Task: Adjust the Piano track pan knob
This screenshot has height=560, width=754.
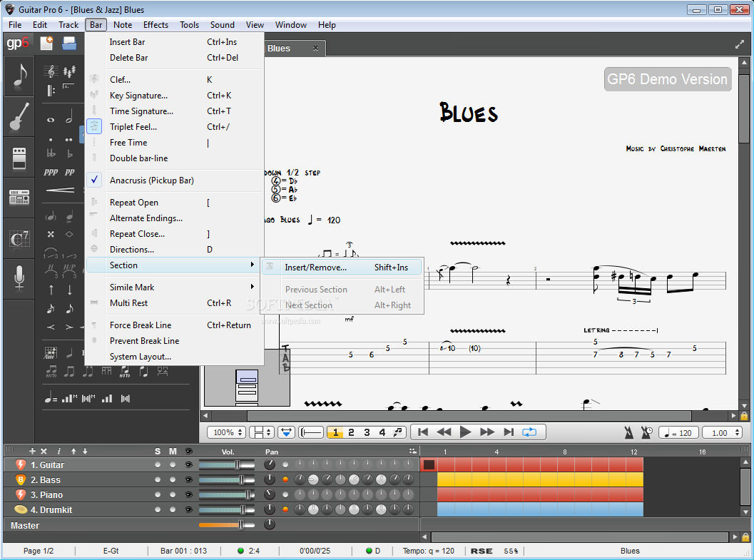Action: point(270,494)
